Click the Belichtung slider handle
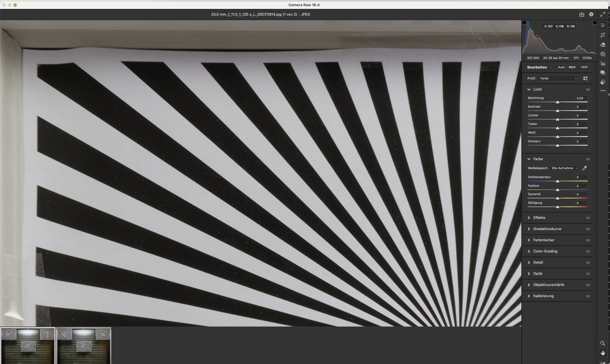 tap(557, 102)
